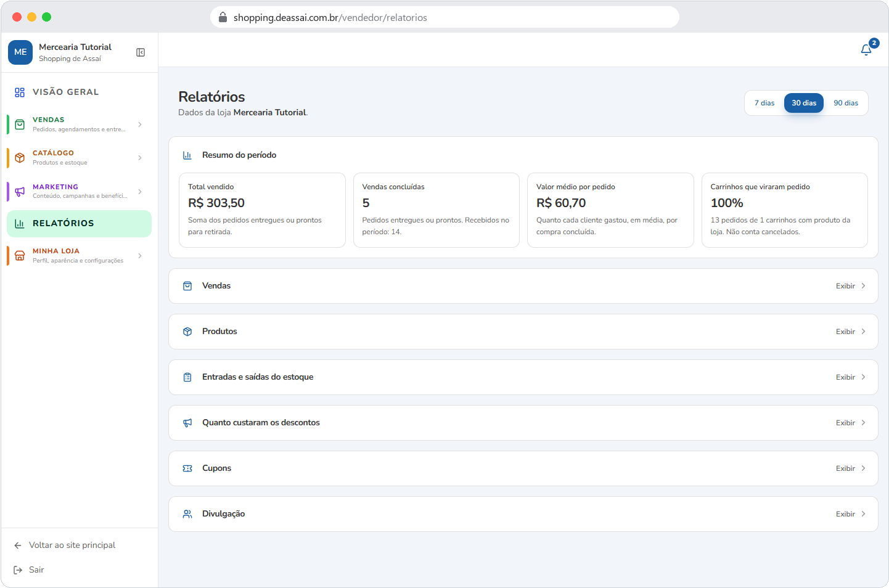The width and height of the screenshot is (889, 588).
Task: Click the Carrinhos que viraram pedido card
Action: coord(785,210)
